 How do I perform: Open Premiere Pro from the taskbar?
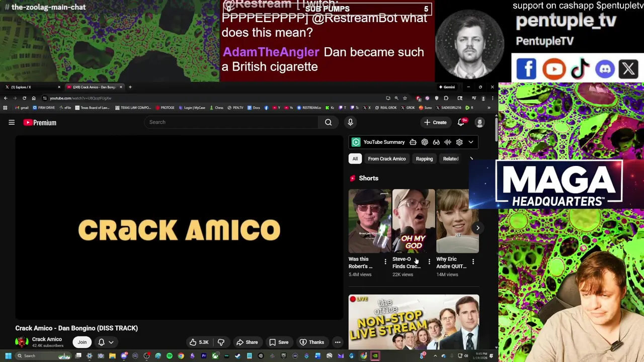(x=204, y=356)
